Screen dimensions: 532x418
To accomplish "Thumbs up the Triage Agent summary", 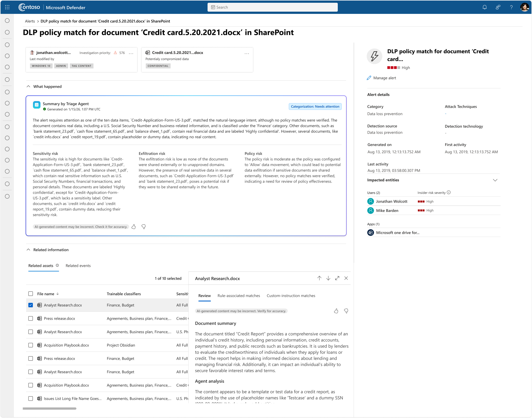I will click(x=134, y=227).
